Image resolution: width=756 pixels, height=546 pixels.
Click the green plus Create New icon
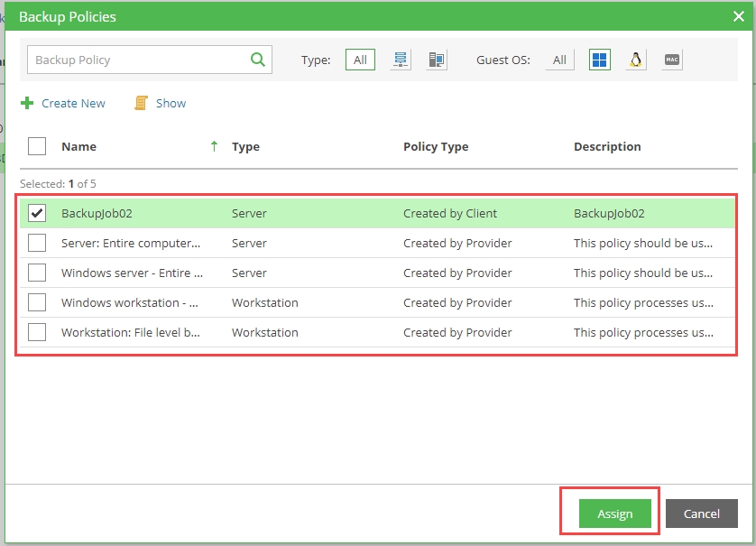(27, 104)
